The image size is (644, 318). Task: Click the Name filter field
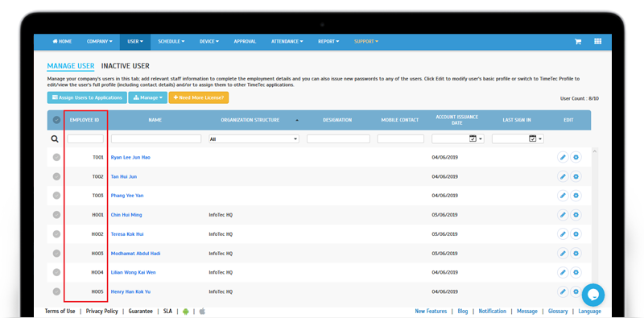156,138
